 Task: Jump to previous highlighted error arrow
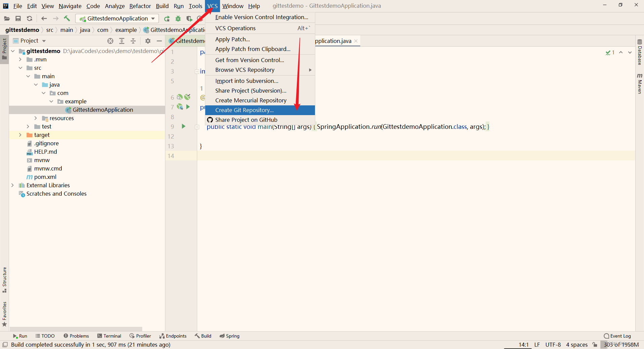point(621,52)
